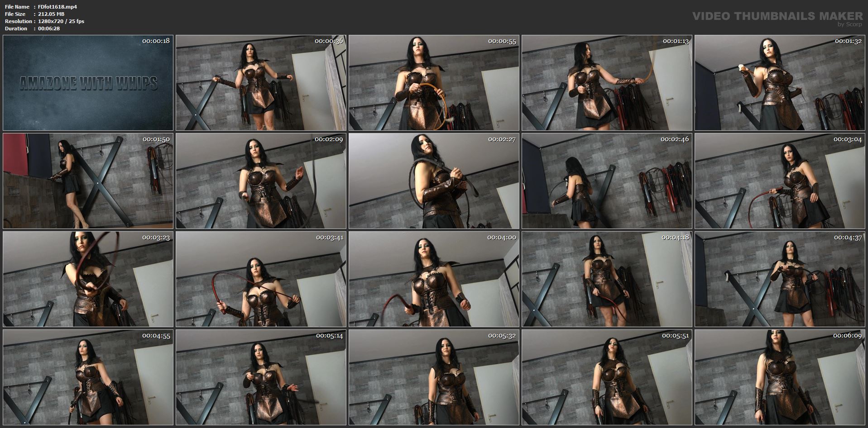Viewport: 868px width, 428px height.
Task: Select the thumbnail at 00:05:14
Action: coord(261,377)
